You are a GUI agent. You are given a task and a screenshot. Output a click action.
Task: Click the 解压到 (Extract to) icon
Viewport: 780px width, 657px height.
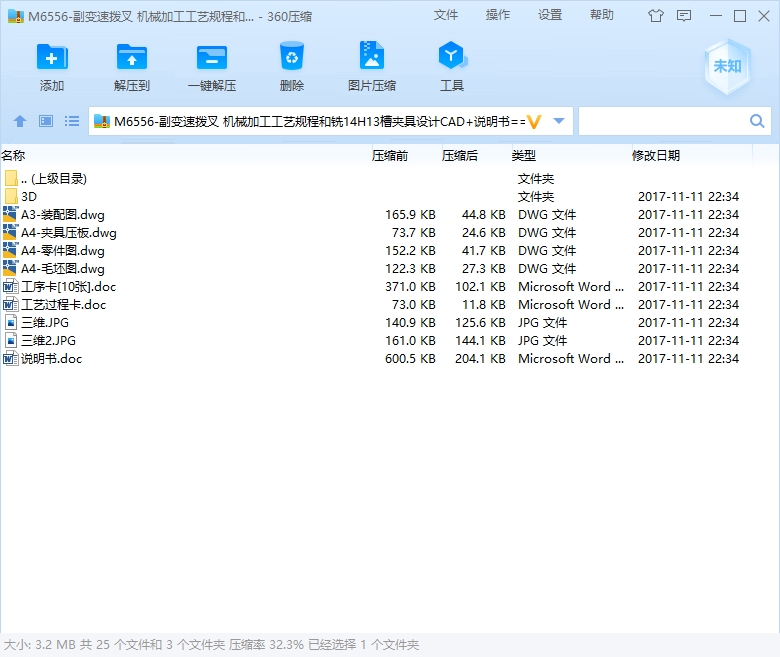pos(132,58)
